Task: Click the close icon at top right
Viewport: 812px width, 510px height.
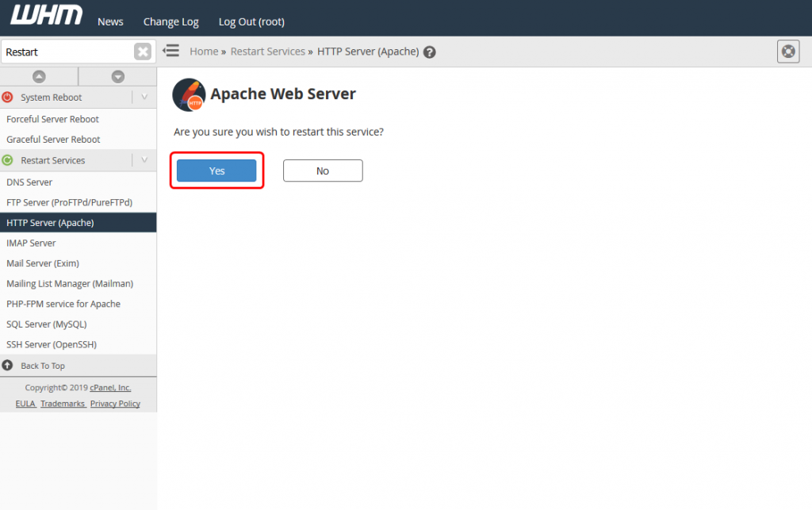Action: (x=788, y=51)
